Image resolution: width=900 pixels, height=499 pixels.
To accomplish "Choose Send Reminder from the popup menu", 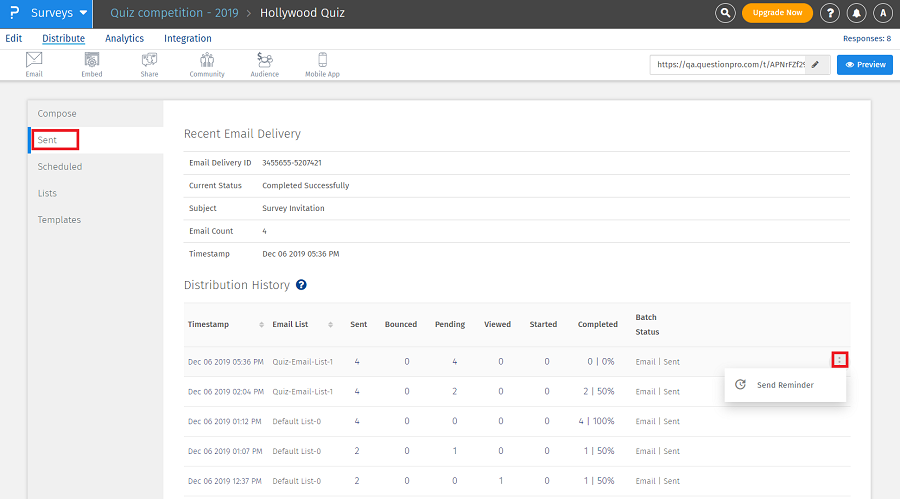I will (785, 385).
